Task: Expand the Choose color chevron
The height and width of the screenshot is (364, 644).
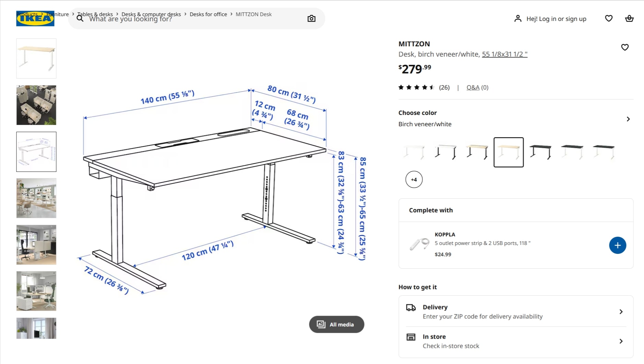Action: 628,119
